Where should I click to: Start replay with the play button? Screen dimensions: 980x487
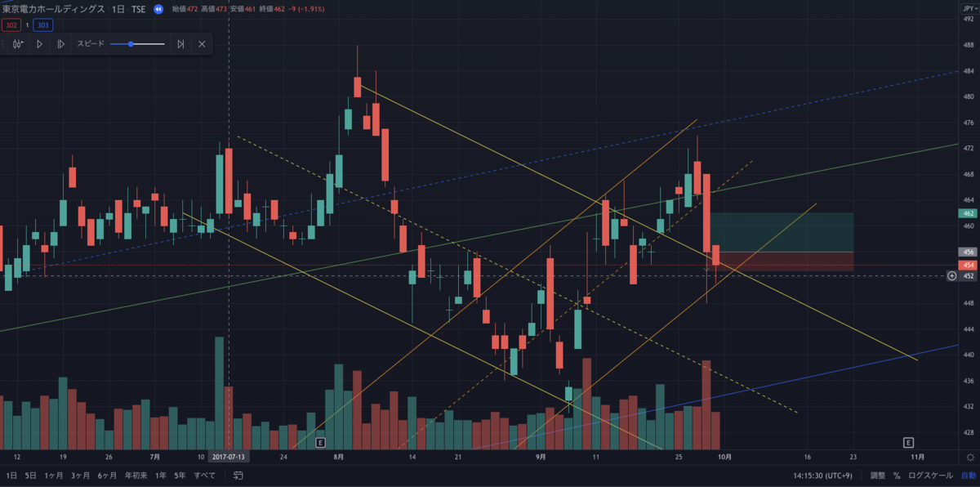(x=39, y=44)
